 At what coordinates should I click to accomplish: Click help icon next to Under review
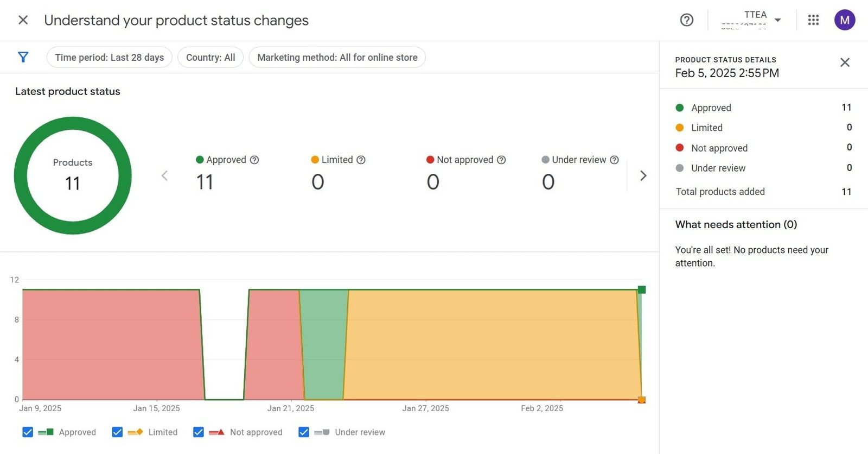pos(614,160)
